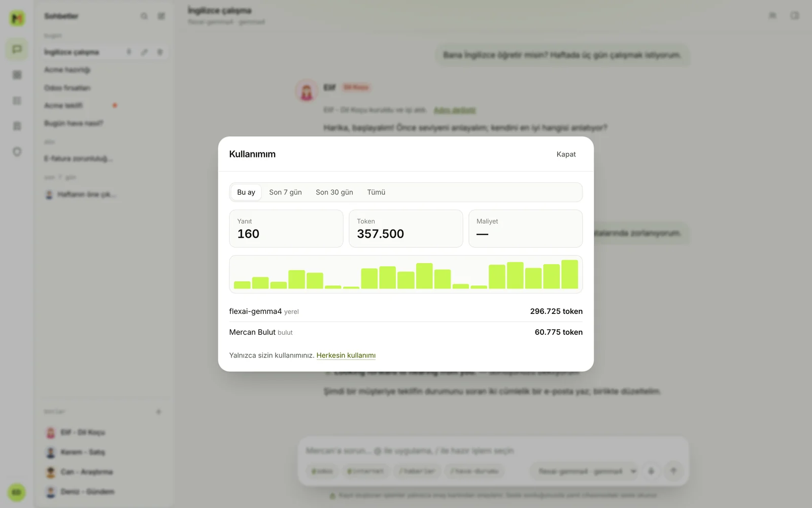Click the Yanıt 160 stat card
Viewport: 812px width, 508px height.
[x=286, y=229]
